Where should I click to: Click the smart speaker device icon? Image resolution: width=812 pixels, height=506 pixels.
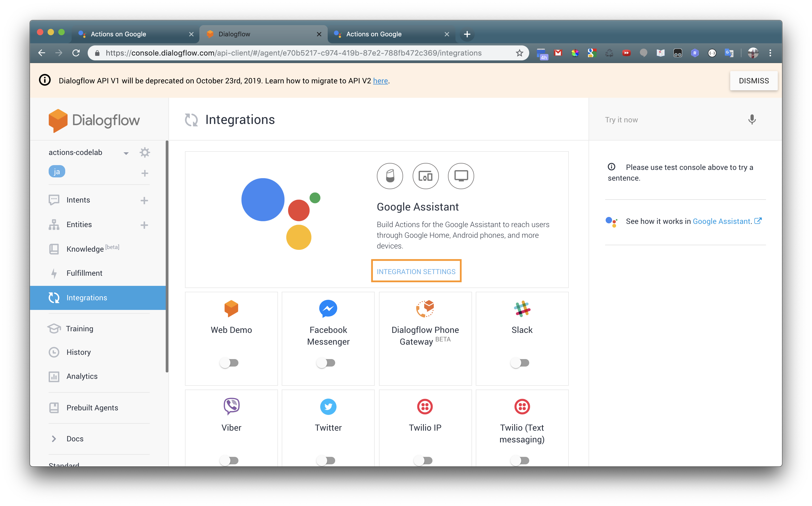390,176
